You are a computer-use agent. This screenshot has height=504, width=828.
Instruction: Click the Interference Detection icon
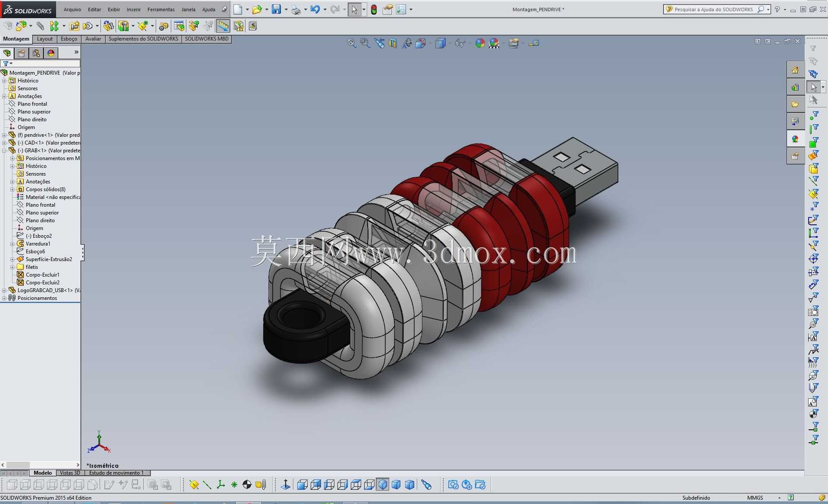pyautogui.click(x=238, y=26)
